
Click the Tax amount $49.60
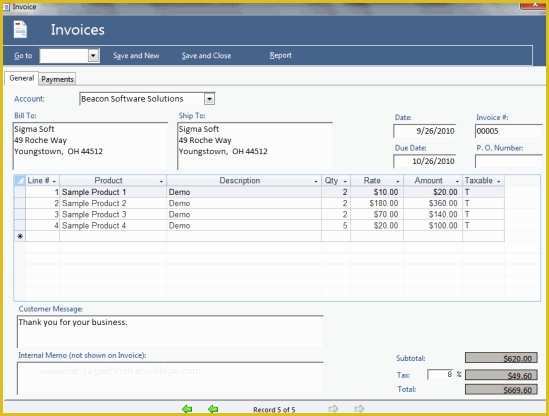pyautogui.click(x=501, y=375)
